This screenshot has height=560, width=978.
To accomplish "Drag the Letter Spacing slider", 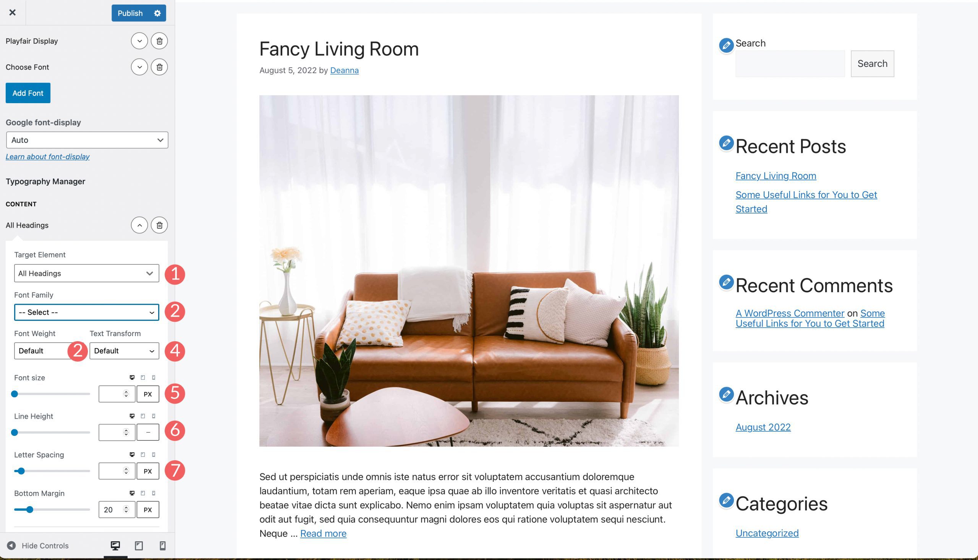I will [20, 471].
